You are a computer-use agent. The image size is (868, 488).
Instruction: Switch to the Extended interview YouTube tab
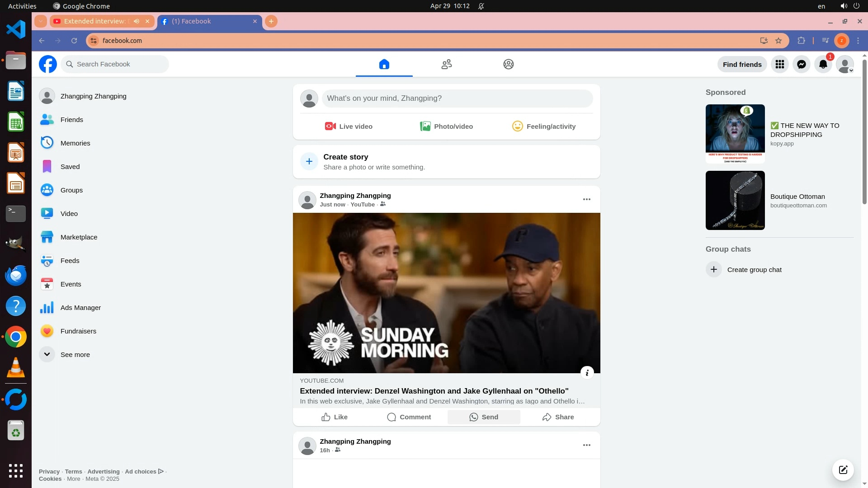point(96,21)
